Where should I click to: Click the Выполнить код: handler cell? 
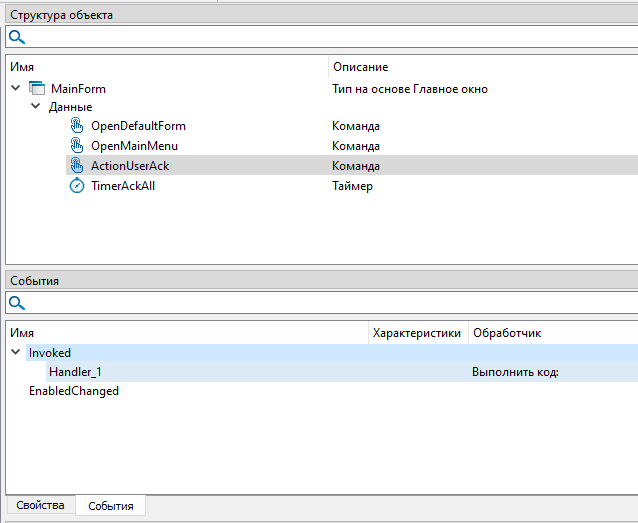[x=515, y=372]
